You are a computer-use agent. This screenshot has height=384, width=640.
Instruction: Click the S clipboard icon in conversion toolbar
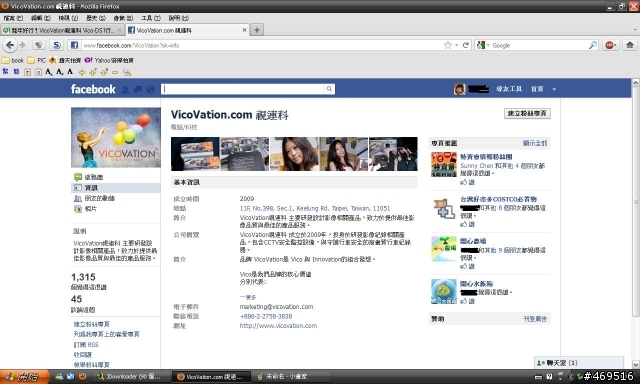[38, 72]
